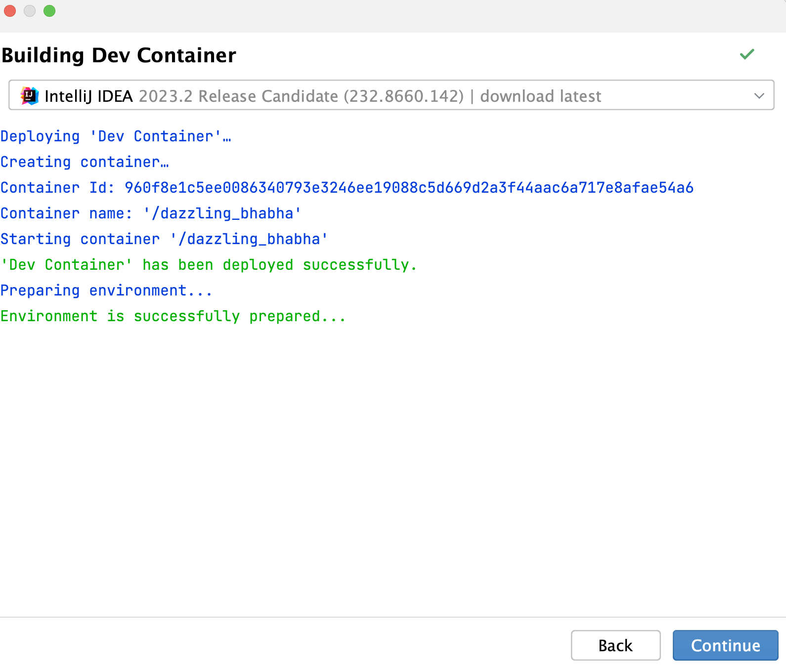The width and height of the screenshot is (786, 672).
Task: Click the Back button
Action: pyautogui.click(x=615, y=645)
